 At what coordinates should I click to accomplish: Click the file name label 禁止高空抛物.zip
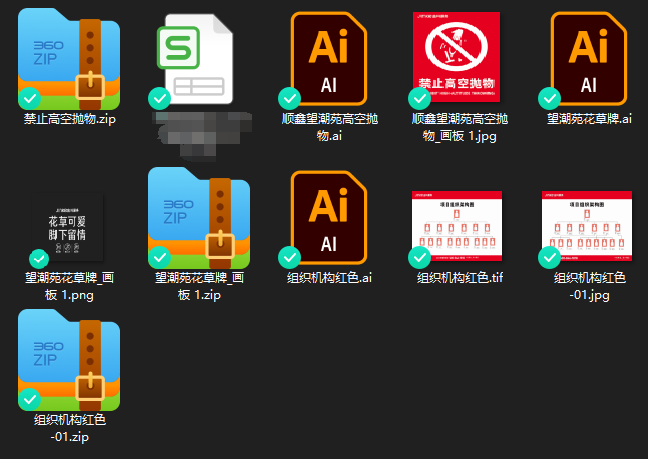tap(70, 121)
